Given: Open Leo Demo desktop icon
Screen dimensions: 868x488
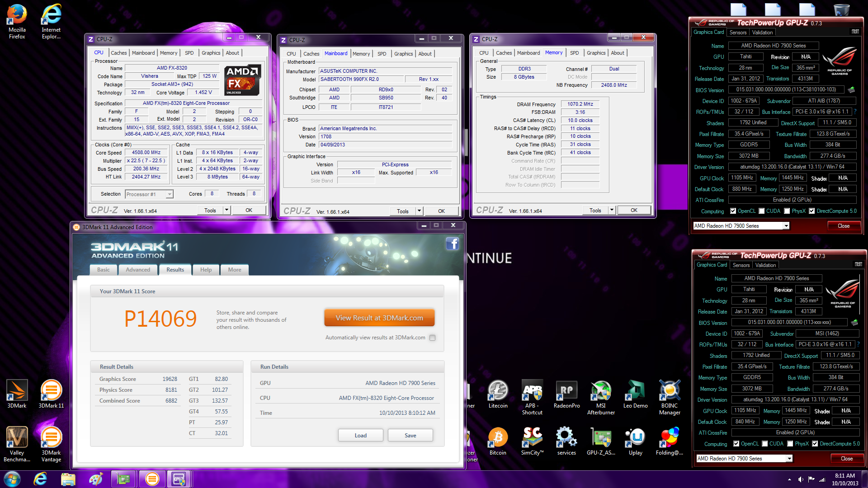Looking at the screenshot, I should tap(635, 393).
